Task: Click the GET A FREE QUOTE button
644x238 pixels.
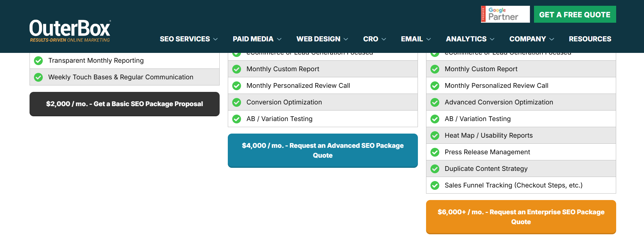Action: [x=575, y=14]
